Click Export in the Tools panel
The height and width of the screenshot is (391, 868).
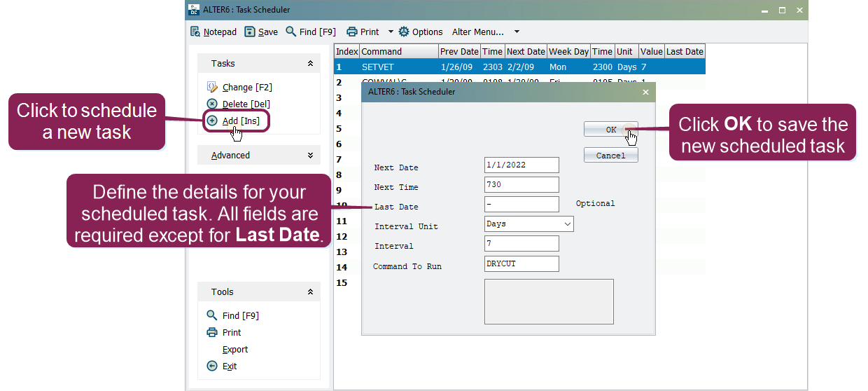click(235, 349)
